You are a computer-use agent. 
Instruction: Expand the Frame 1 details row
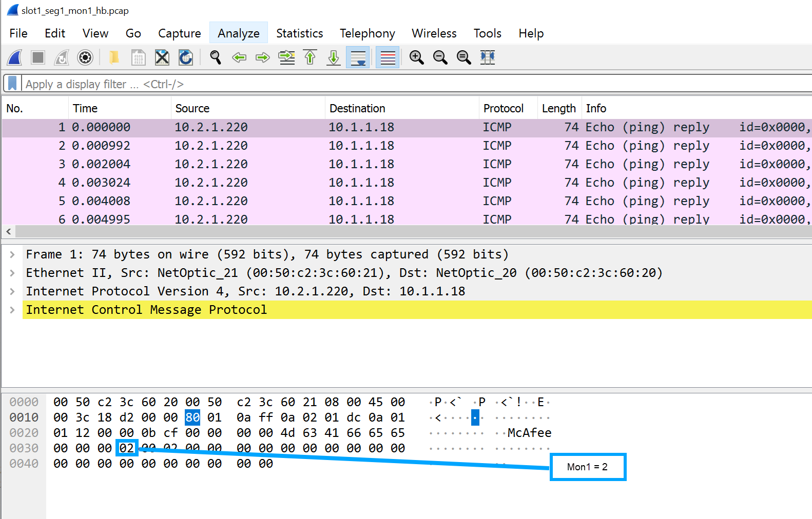click(x=12, y=254)
